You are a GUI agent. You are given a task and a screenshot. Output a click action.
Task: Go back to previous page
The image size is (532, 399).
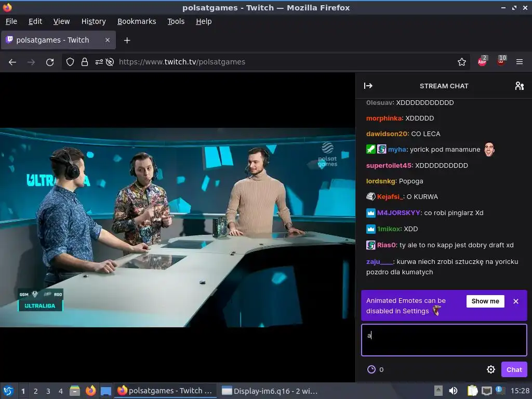(x=12, y=62)
